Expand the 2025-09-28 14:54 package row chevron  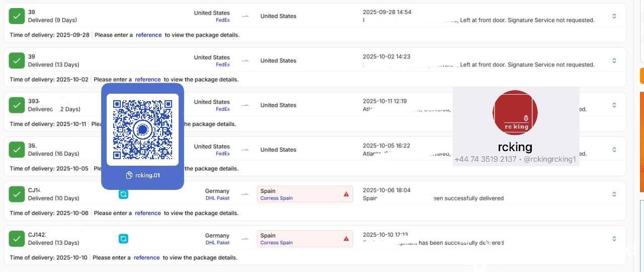614,16
